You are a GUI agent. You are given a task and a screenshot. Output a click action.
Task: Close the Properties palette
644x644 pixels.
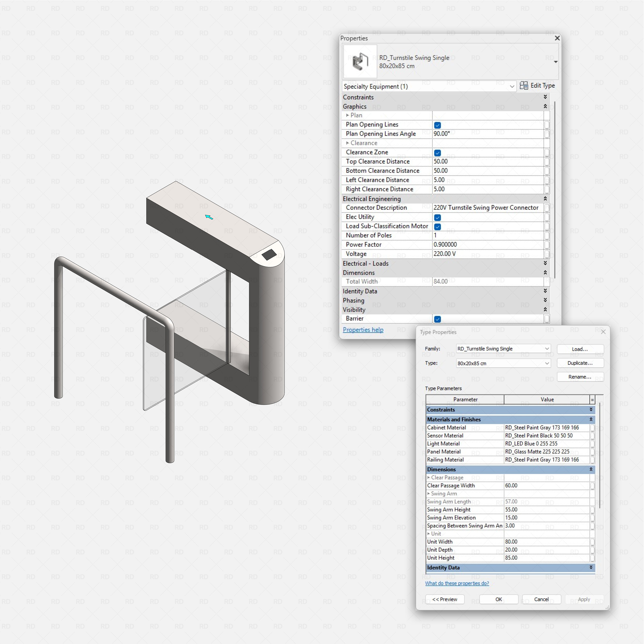pos(557,38)
